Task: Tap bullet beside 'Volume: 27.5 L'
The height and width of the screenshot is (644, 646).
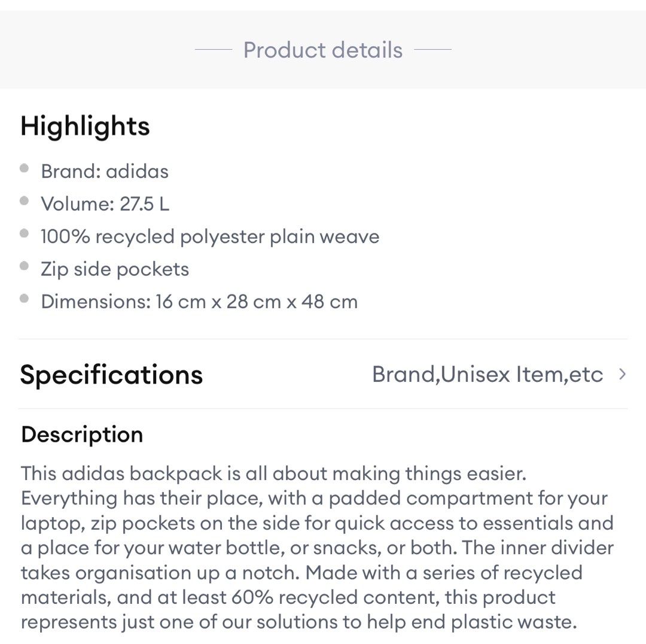Action: (x=25, y=201)
